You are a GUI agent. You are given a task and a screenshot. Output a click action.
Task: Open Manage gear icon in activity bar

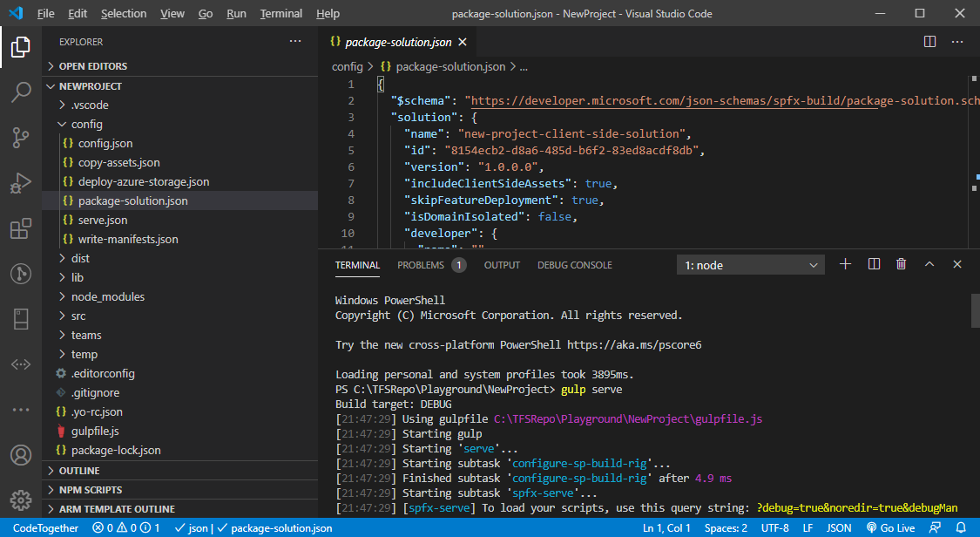click(21, 500)
